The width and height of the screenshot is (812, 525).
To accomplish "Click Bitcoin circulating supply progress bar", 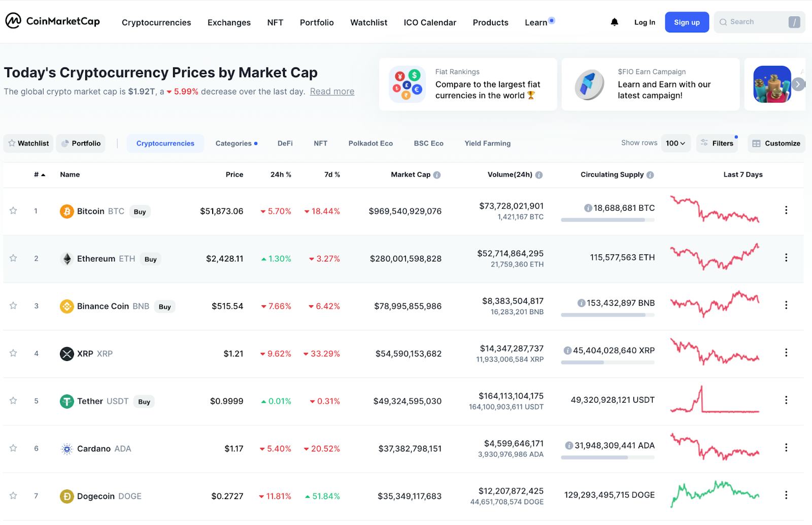I will click(x=607, y=220).
